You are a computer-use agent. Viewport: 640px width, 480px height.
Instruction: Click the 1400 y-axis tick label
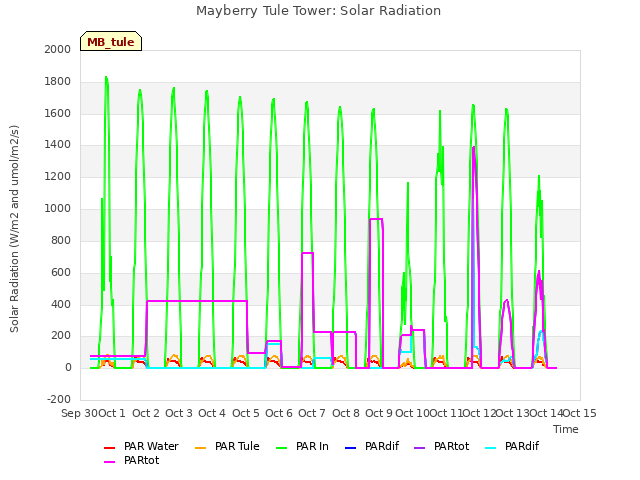(58, 145)
